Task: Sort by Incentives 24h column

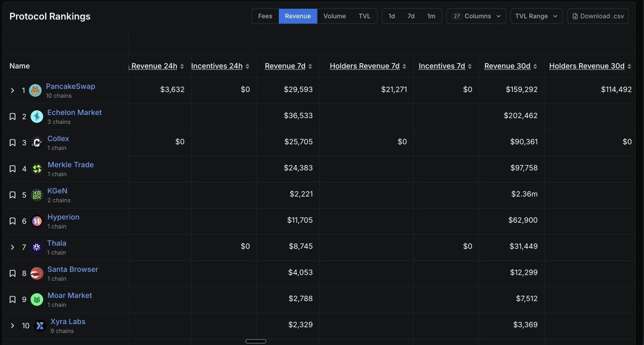Action: click(247, 67)
